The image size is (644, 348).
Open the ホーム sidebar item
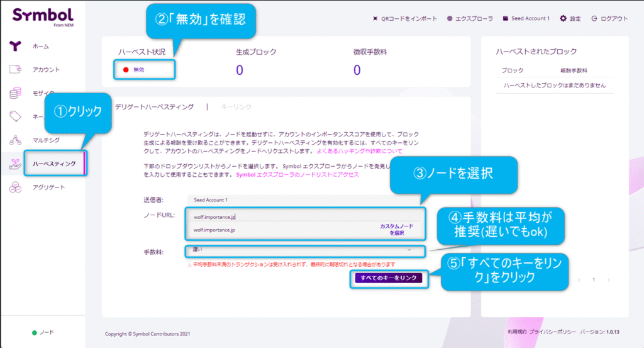click(x=41, y=47)
